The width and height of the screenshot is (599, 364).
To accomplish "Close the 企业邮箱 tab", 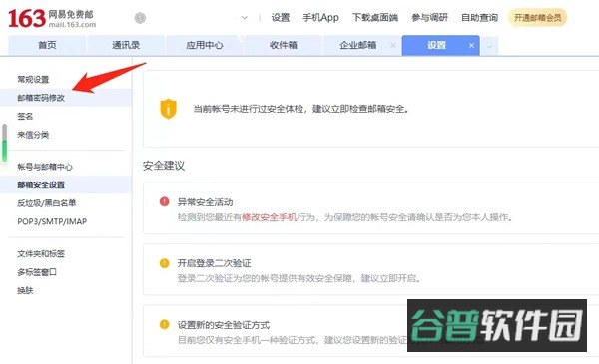I will pos(393,45).
